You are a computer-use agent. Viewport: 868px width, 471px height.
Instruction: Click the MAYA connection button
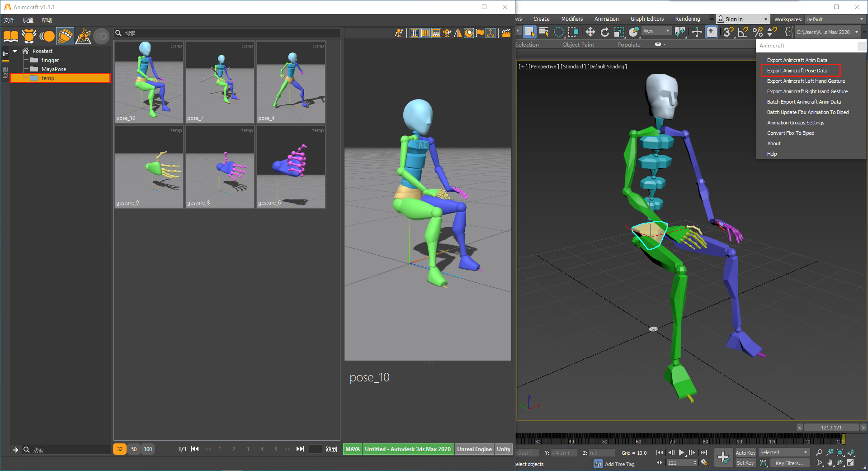(x=353, y=449)
